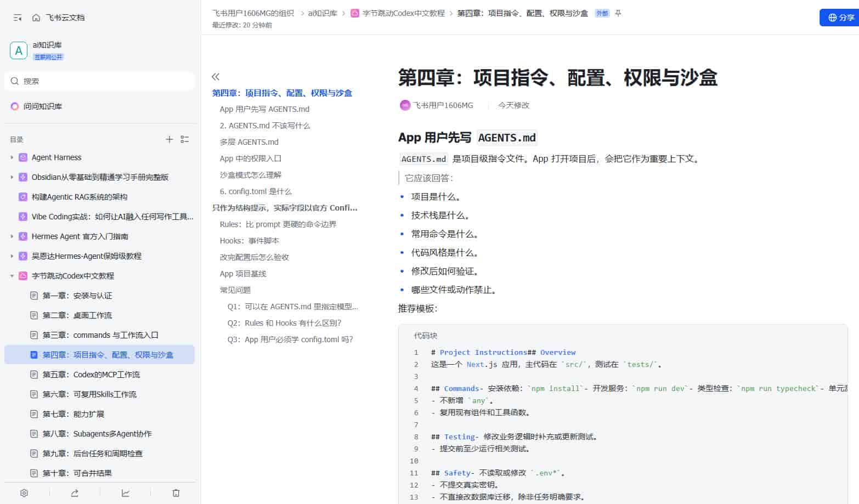Viewport: 859px width, 504px height.
Task: Jump to outline item 只作为结构提示，实际字段以官方
Action: click(x=285, y=208)
